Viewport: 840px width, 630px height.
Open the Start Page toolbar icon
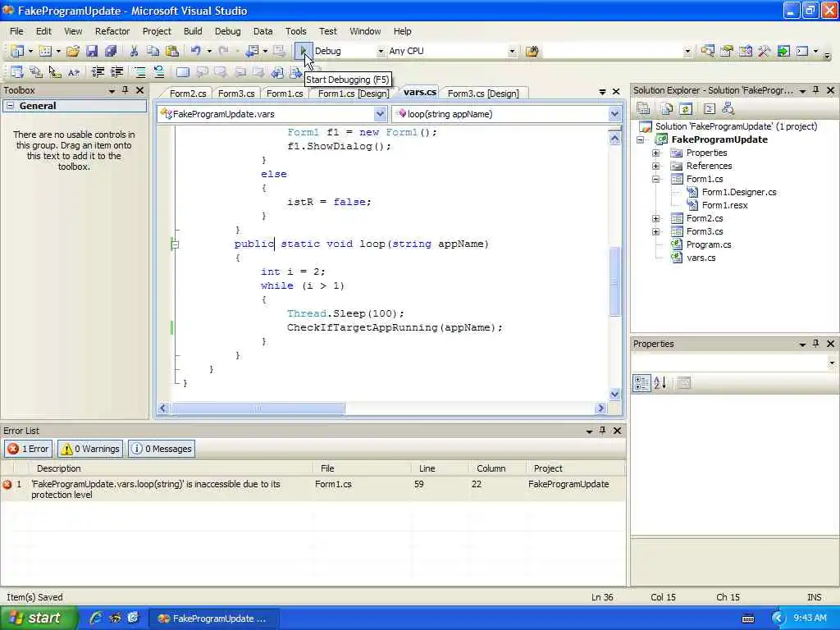pos(783,51)
